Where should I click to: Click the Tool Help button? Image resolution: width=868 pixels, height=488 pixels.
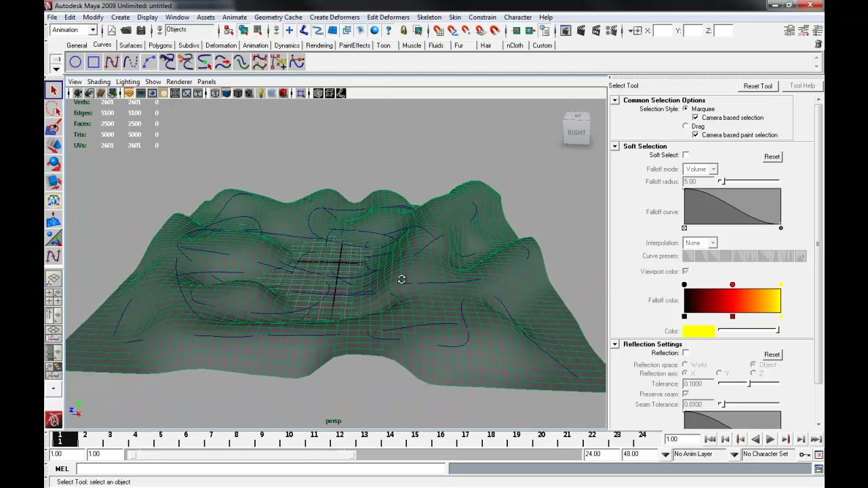802,86
